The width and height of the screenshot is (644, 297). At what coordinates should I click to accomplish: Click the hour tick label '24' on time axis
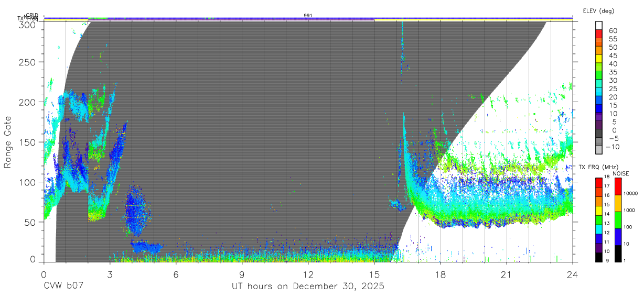point(573,274)
